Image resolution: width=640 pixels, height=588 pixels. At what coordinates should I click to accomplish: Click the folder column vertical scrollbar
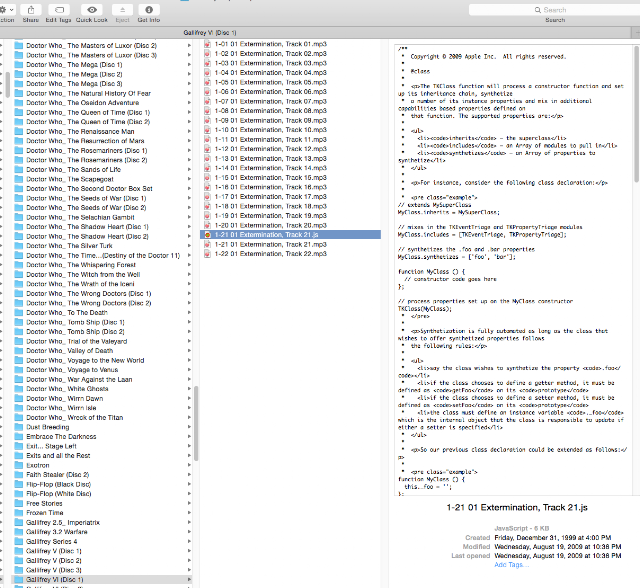click(196, 423)
